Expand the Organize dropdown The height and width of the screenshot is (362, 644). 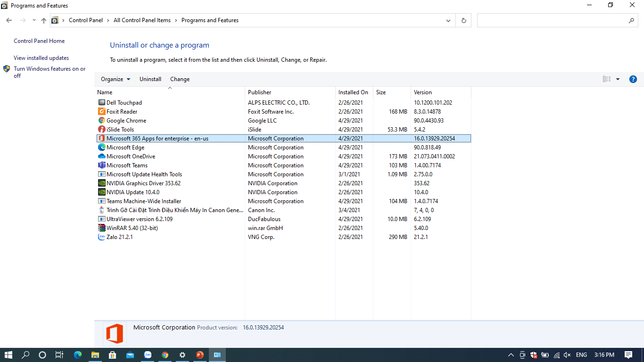tap(116, 79)
